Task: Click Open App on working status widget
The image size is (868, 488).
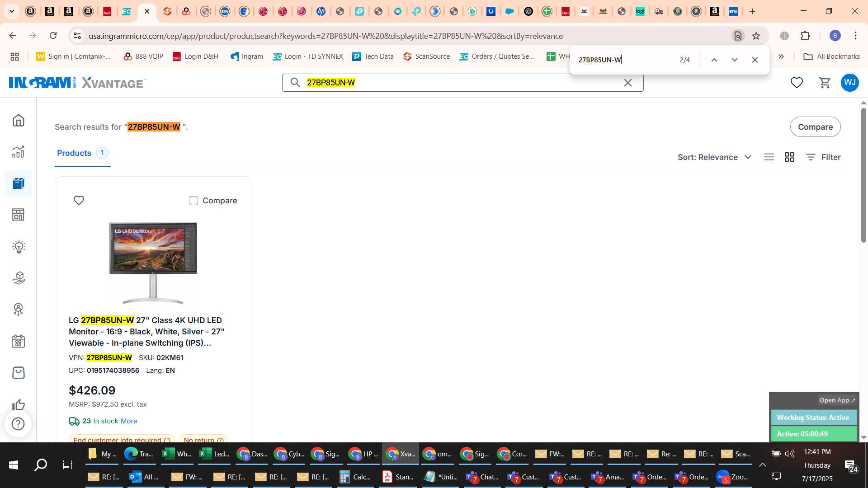Action: pos(837,400)
